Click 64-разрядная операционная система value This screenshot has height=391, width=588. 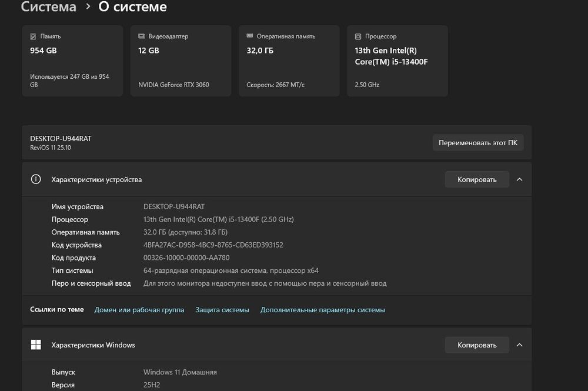231,270
